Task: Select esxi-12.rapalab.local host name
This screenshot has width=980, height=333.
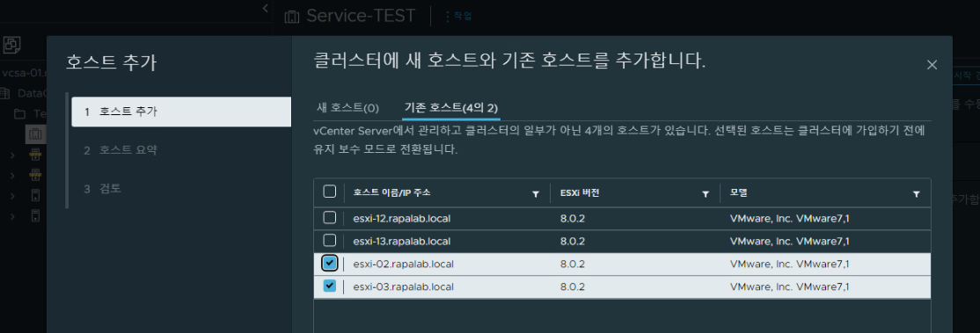Action: point(402,218)
